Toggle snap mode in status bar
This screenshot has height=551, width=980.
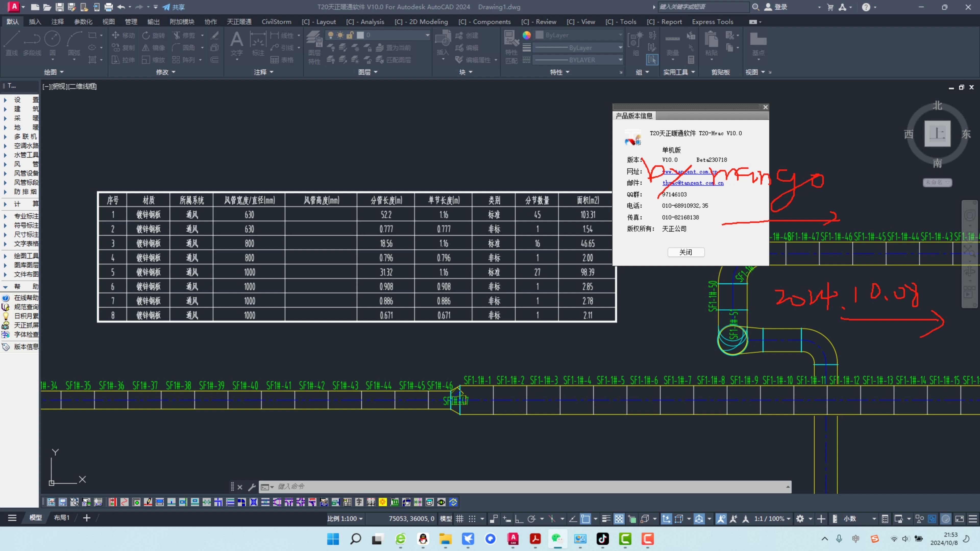(472, 519)
